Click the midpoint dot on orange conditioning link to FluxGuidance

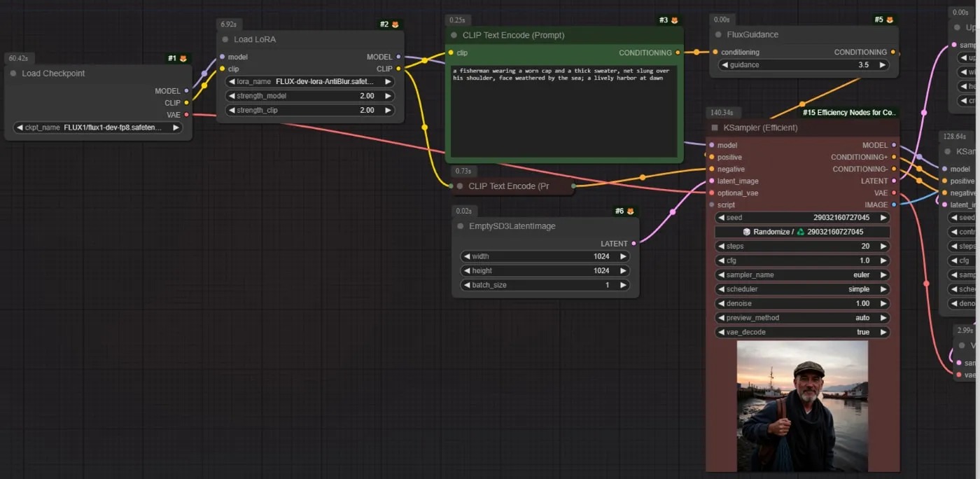(x=696, y=52)
